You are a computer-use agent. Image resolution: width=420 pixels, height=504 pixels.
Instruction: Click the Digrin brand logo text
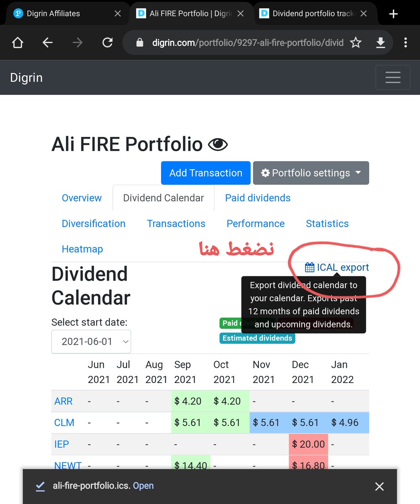pyautogui.click(x=26, y=78)
